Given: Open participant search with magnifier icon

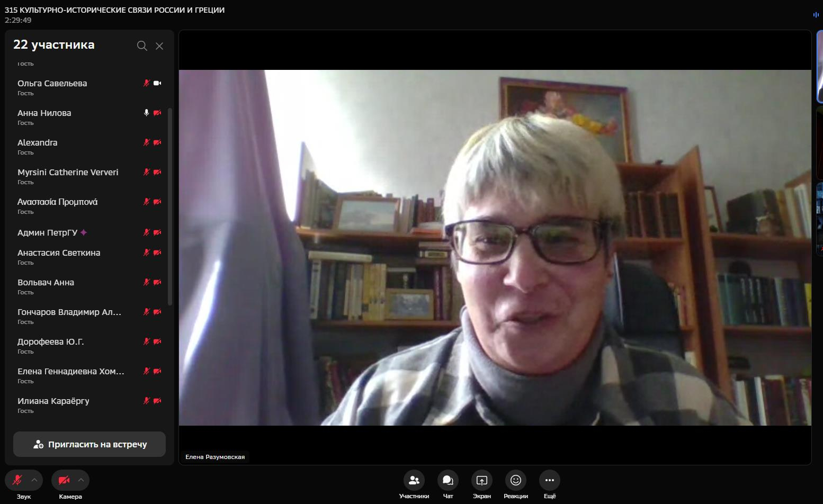Looking at the screenshot, I should coord(141,46).
